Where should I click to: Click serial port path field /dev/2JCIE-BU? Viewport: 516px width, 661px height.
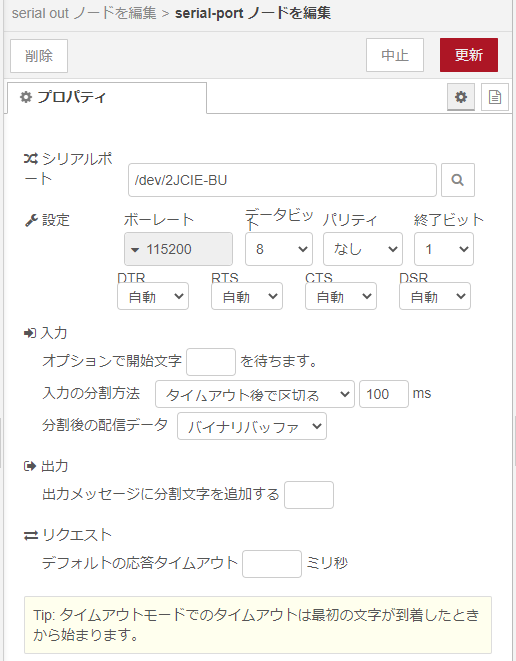click(x=282, y=180)
